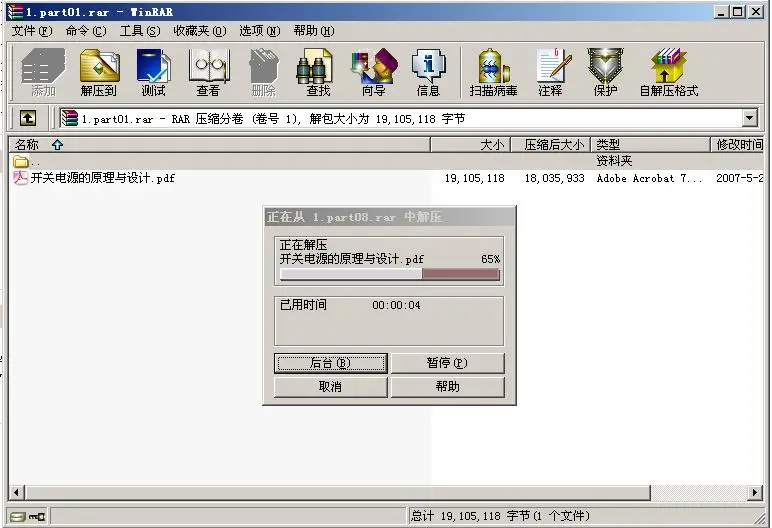Click the 后台(B) background button
Screen dimensions: 772x528
(x=330, y=363)
